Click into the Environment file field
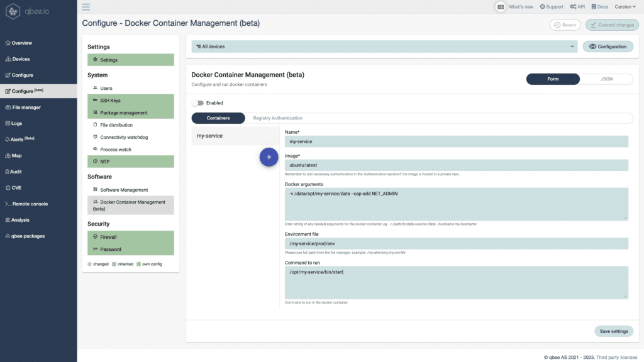 click(x=456, y=243)
